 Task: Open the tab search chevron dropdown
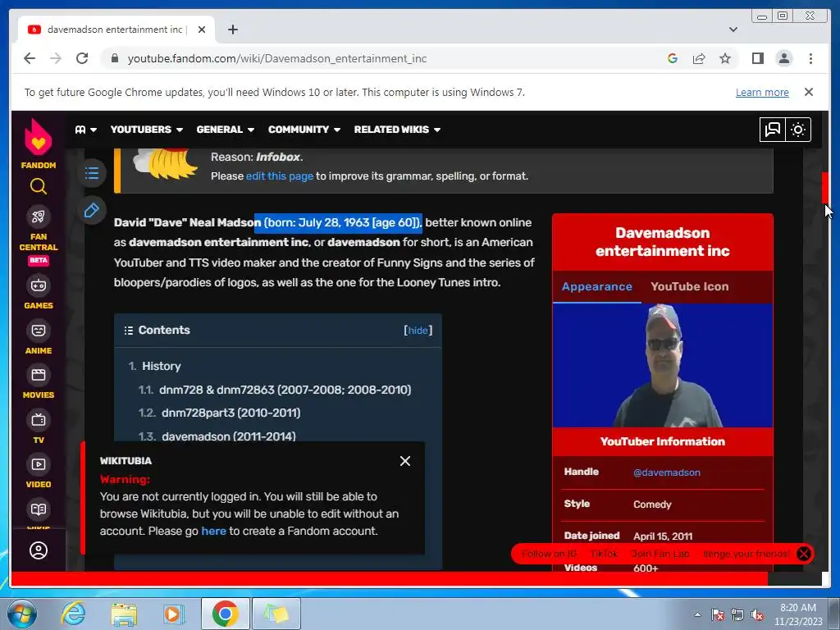coord(733,30)
